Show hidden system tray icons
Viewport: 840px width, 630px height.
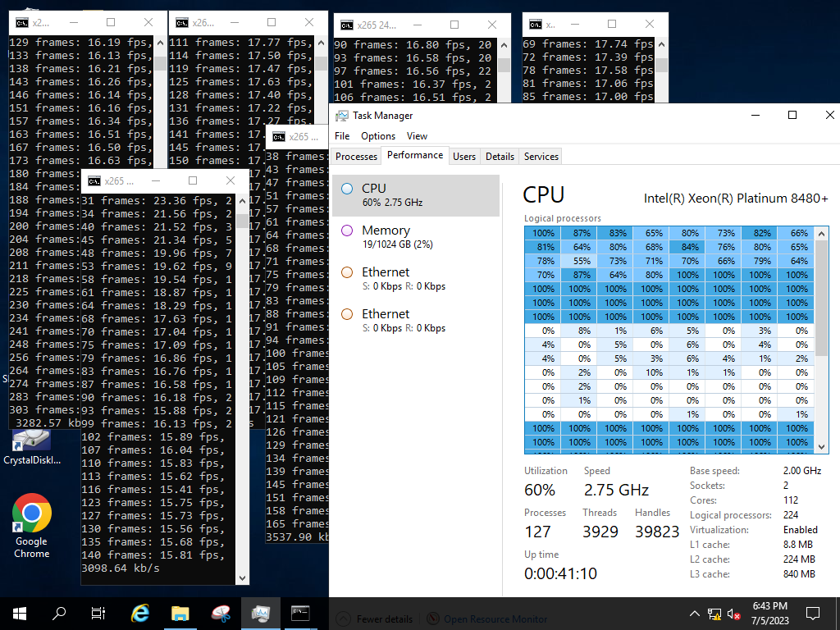pos(696,614)
